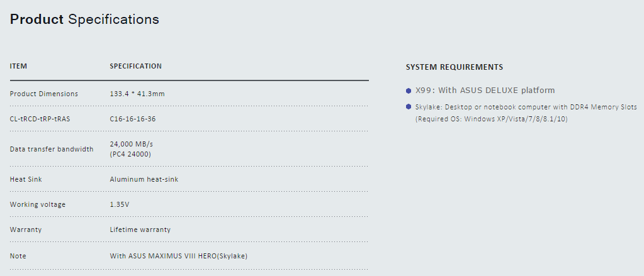Viewport: 644px width, 276px height.
Task: Click the (PC4 24000) text
Action: point(130,154)
